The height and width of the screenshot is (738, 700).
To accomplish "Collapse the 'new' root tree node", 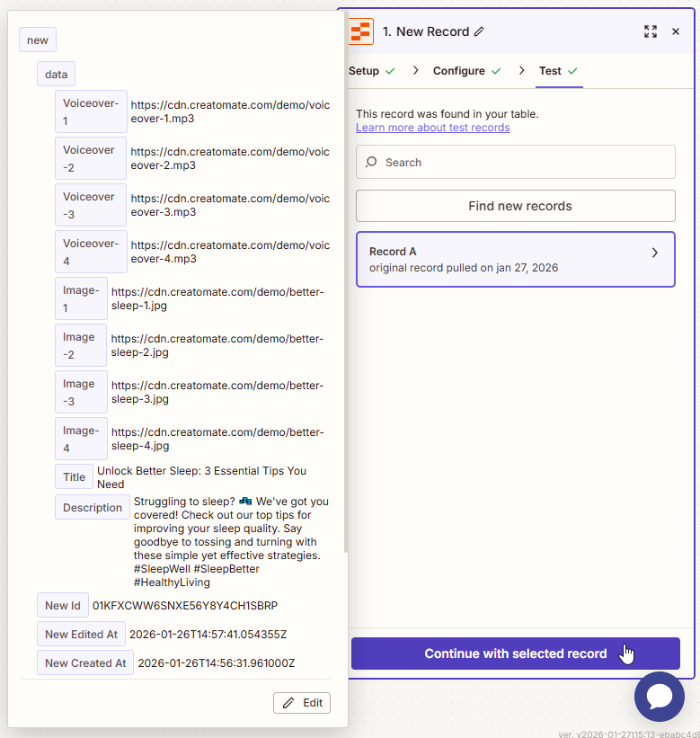I will pos(38,40).
